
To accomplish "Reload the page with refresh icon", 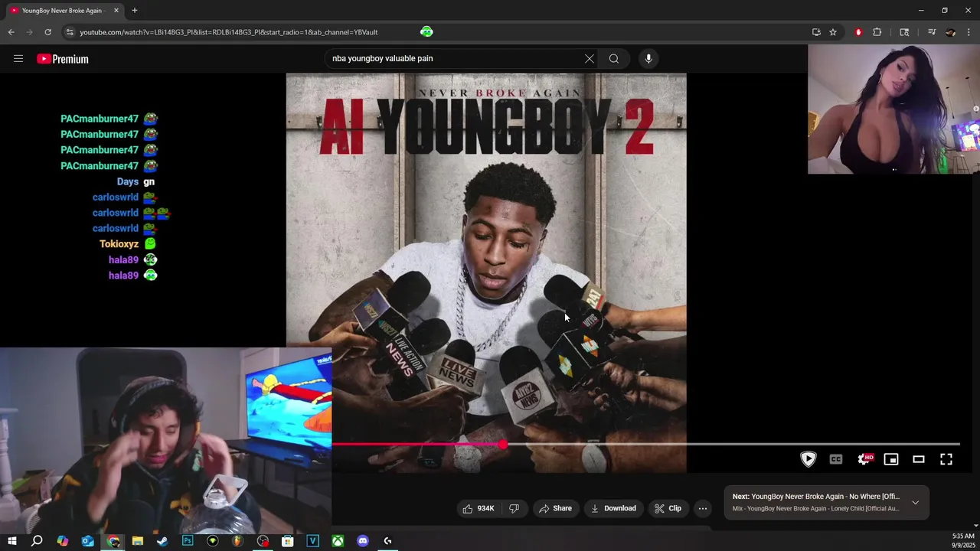I will [x=47, y=32].
